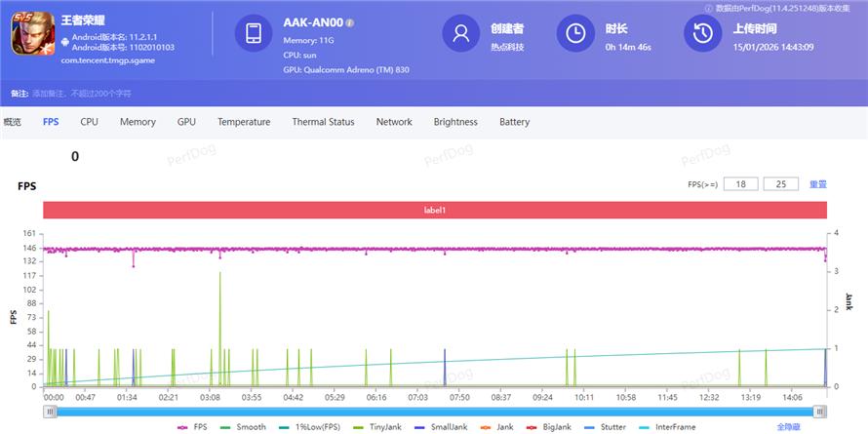This screenshot has height=434, width=868.
Task: Click the right handle of time range slider
Action: (x=820, y=412)
